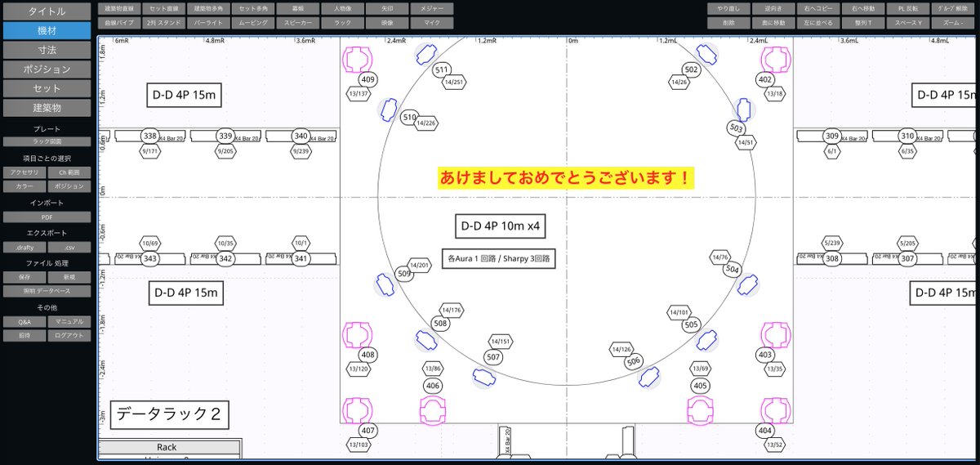Select the データラック２ label
The height and width of the screenshot is (465, 980).
click(x=169, y=415)
